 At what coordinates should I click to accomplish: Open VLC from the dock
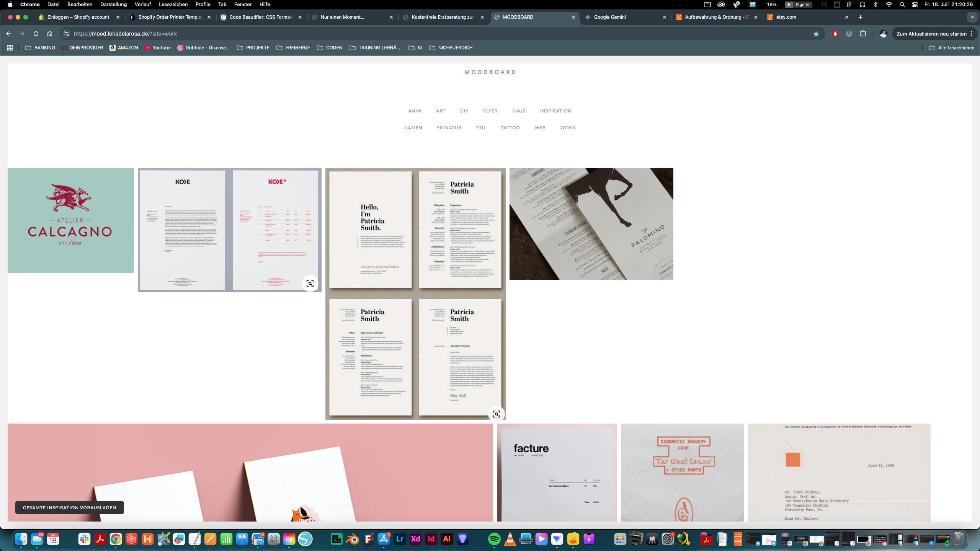(510, 539)
